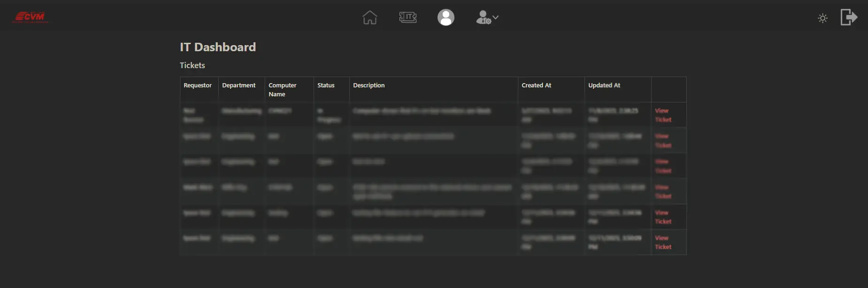Open View Ticket for the In Progress row

pyautogui.click(x=663, y=115)
